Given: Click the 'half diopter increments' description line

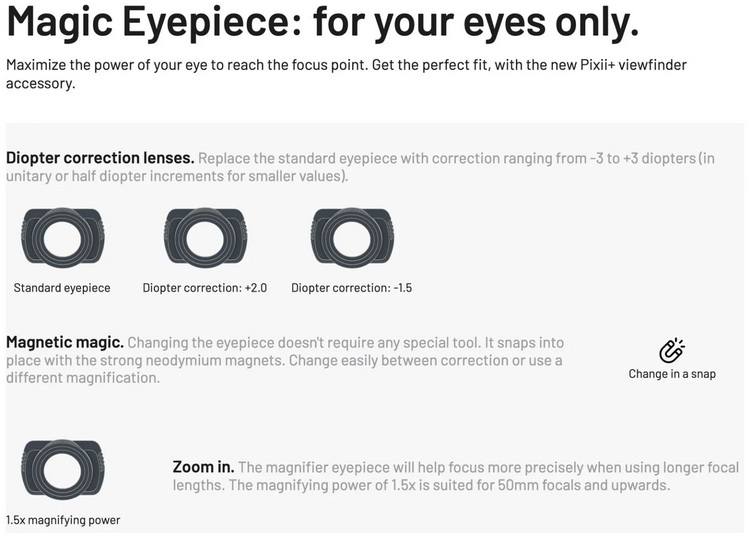Looking at the screenshot, I should (x=176, y=176).
